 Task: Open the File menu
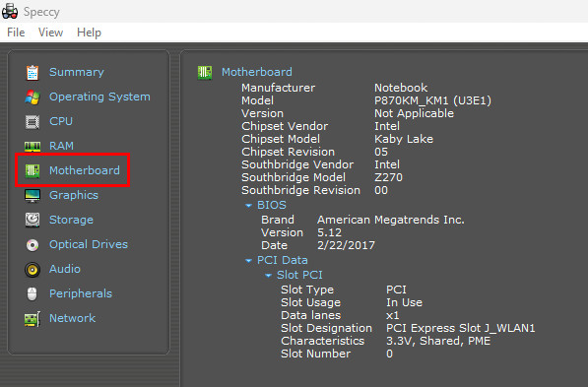16,32
